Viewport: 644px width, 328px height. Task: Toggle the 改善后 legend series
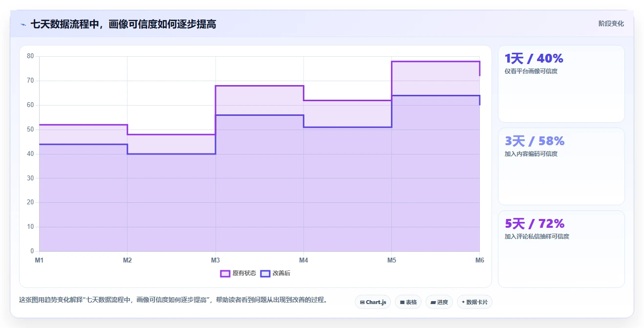[275, 273]
